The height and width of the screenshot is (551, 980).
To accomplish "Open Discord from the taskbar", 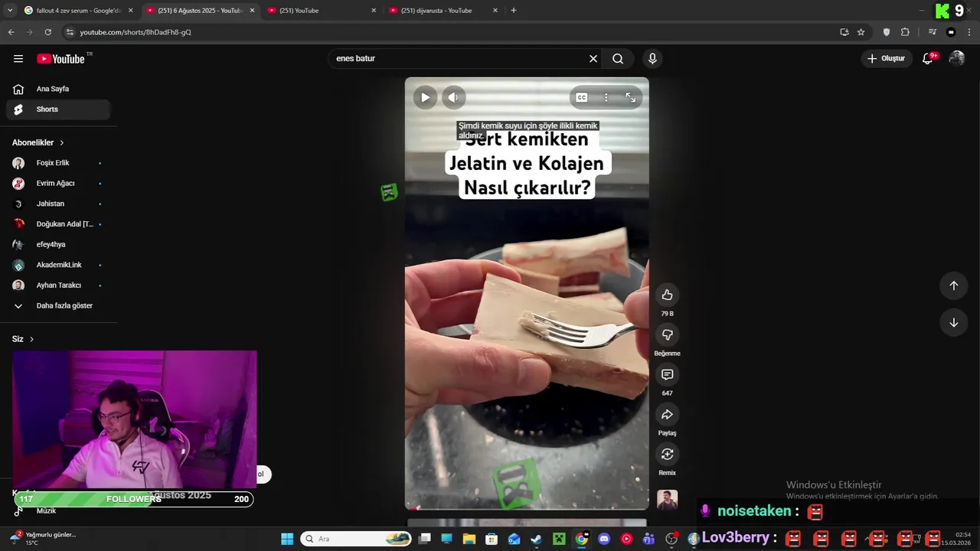I will 604,539.
